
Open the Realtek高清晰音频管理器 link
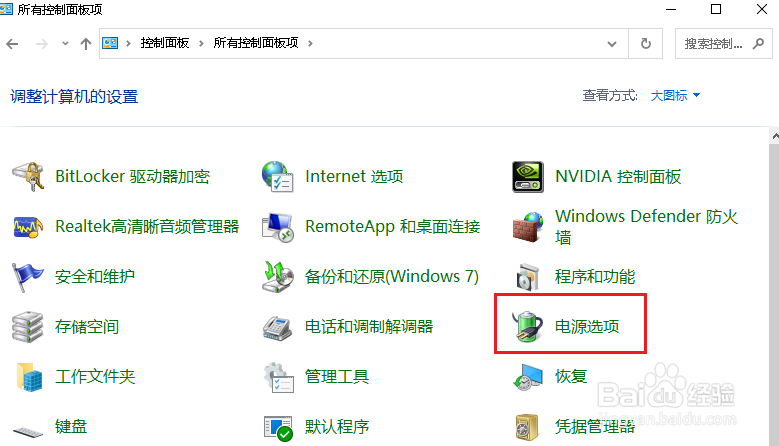point(147,226)
